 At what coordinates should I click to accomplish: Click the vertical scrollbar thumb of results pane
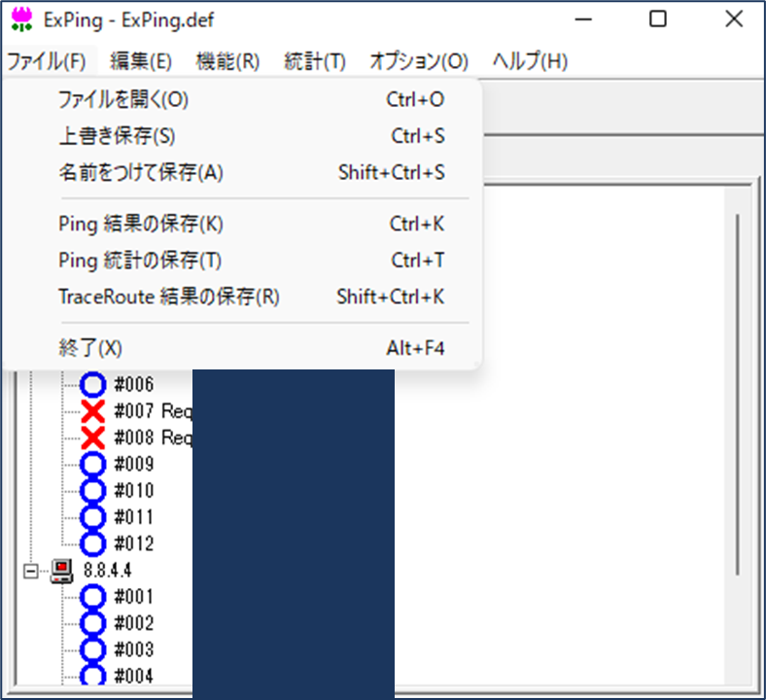[x=737, y=395]
